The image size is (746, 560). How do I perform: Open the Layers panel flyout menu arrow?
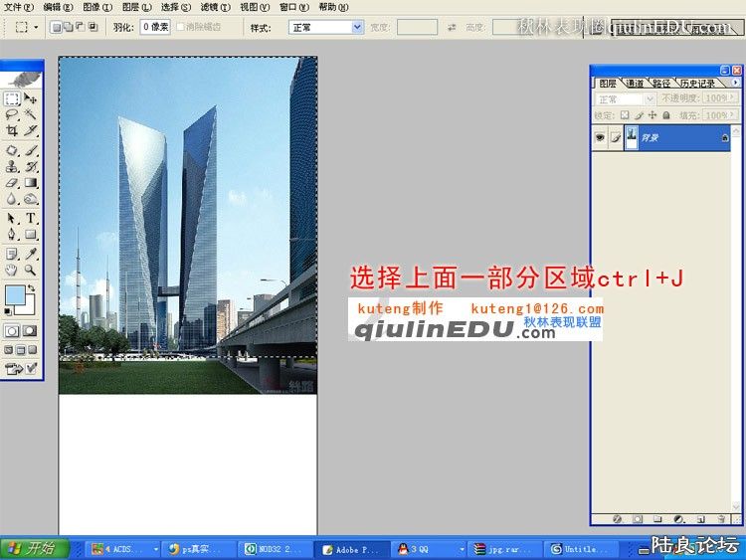tap(736, 84)
